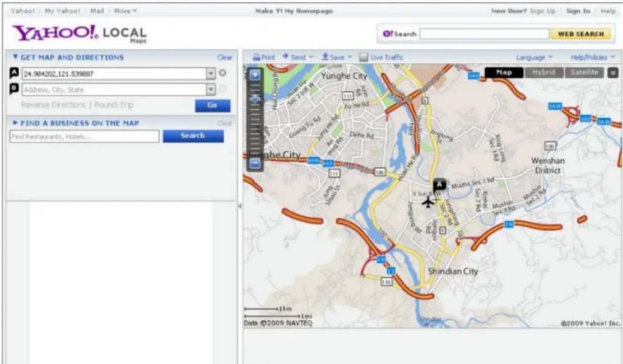623x364 pixels.
Task: Zoom out with the minus button
Action: coord(255,163)
